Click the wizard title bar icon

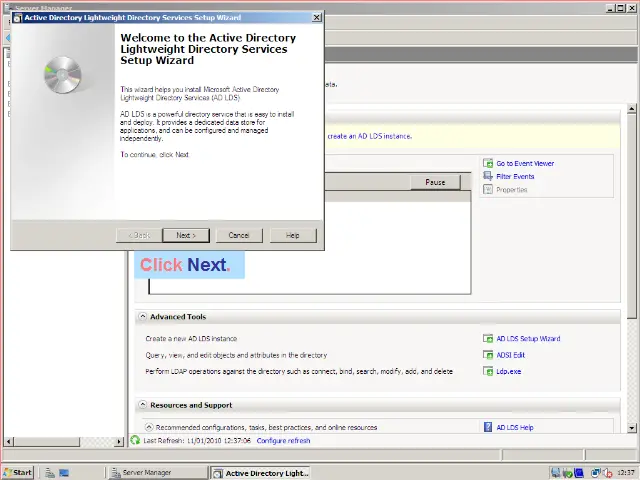click(18, 18)
